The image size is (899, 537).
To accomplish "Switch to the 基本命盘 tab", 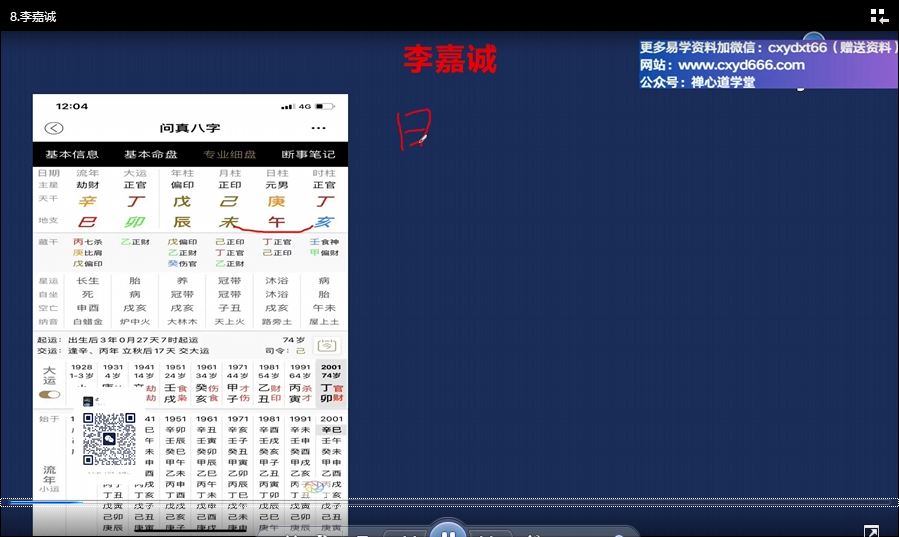I will pos(150,154).
